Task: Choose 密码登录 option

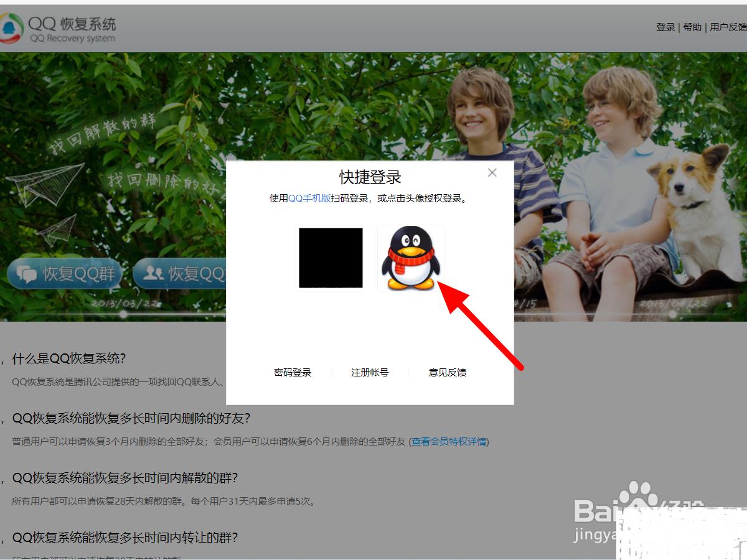Action: [x=293, y=373]
